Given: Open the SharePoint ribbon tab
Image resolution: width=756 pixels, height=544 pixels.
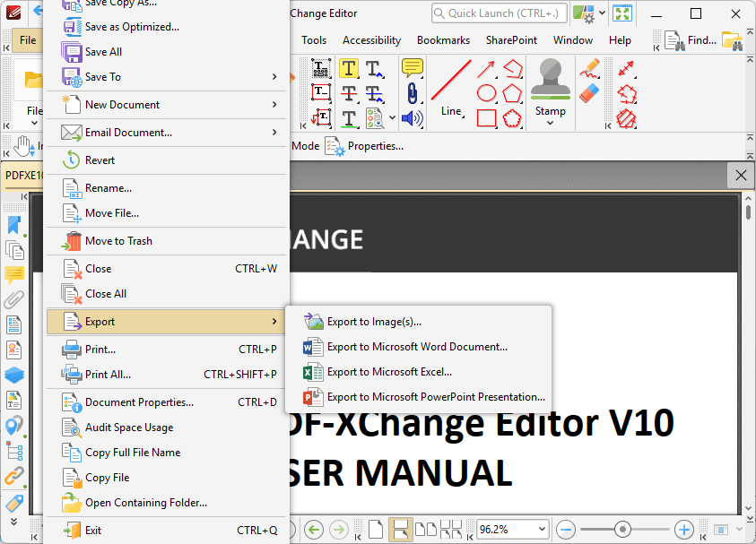Looking at the screenshot, I should coord(511,40).
